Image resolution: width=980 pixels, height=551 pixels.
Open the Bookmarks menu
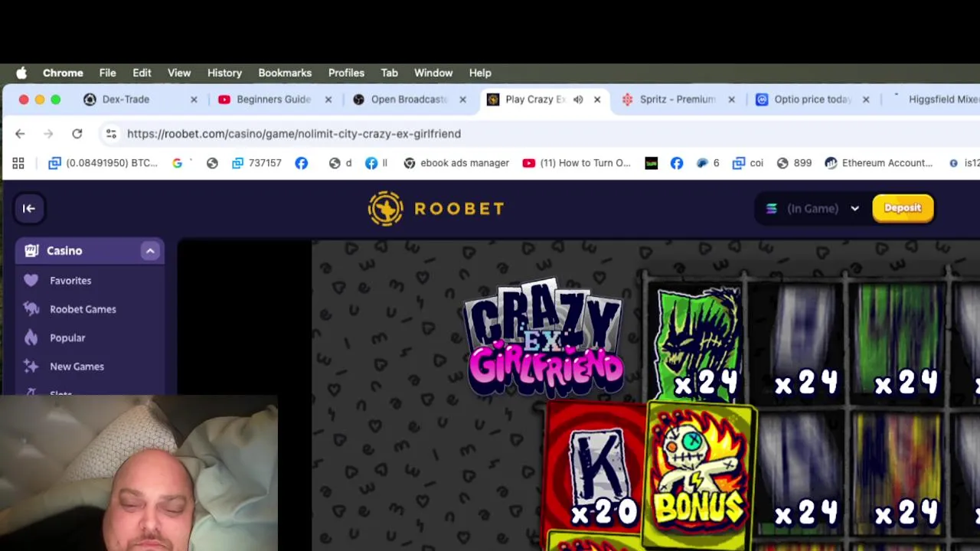coord(285,73)
